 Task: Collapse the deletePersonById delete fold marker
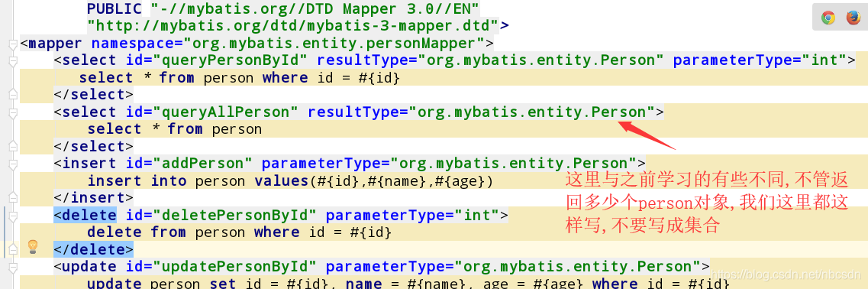[13, 216]
